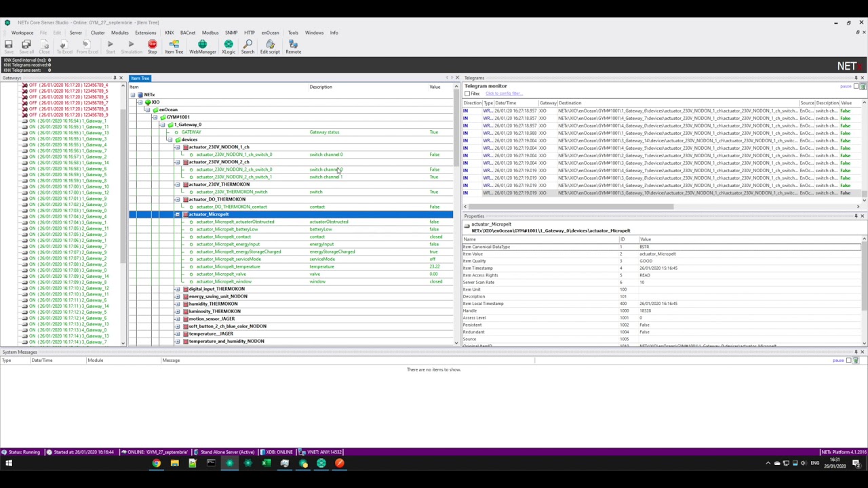The image size is (868, 488).
Task: Collapse the GYM#1001 node
Action: click(155, 117)
